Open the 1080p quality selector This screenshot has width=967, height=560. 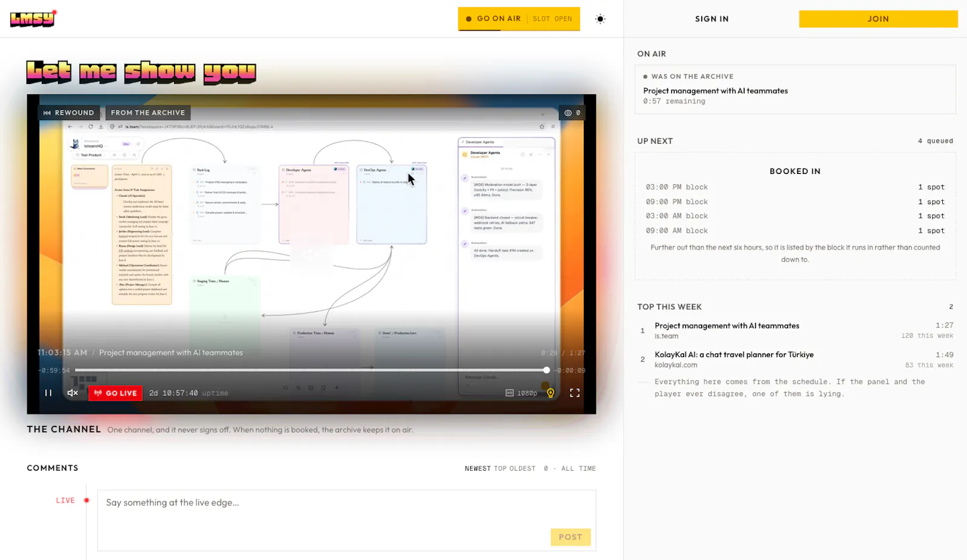click(521, 393)
